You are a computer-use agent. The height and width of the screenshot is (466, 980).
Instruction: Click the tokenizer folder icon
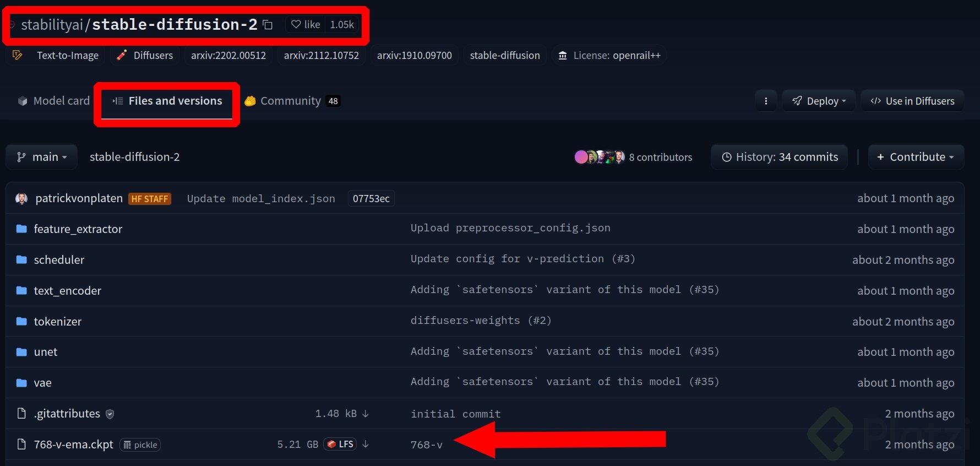21,321
